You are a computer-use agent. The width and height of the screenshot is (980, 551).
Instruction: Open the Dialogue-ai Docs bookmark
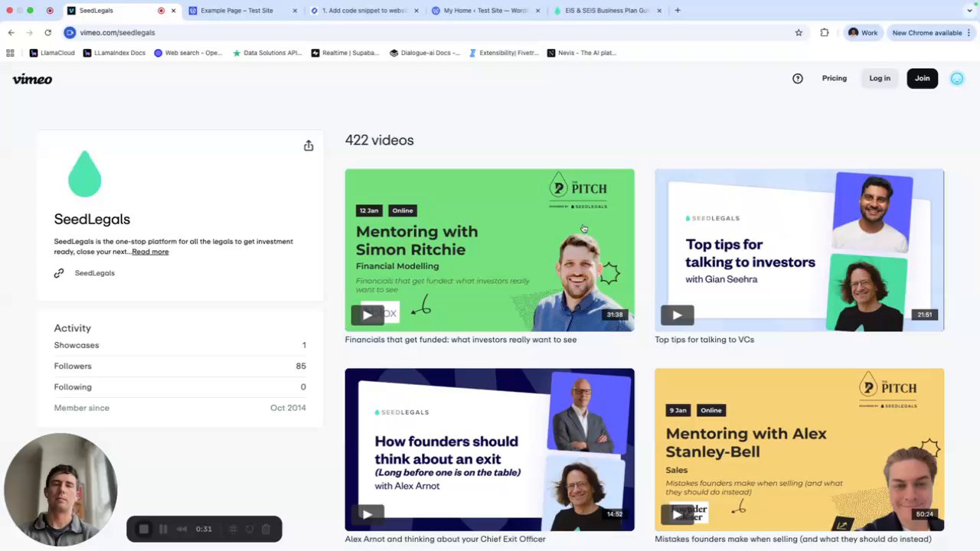click(424, 53)
